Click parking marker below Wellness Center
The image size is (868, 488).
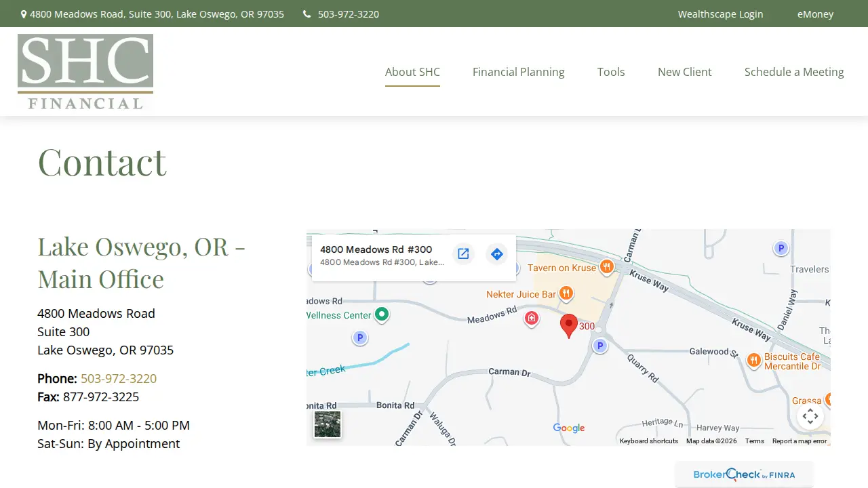click(360, 338)
